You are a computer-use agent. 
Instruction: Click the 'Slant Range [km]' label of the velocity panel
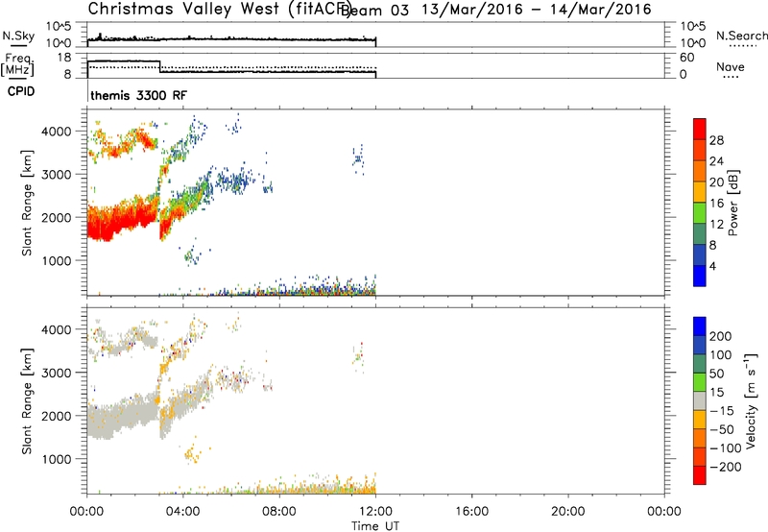(27, 401)
